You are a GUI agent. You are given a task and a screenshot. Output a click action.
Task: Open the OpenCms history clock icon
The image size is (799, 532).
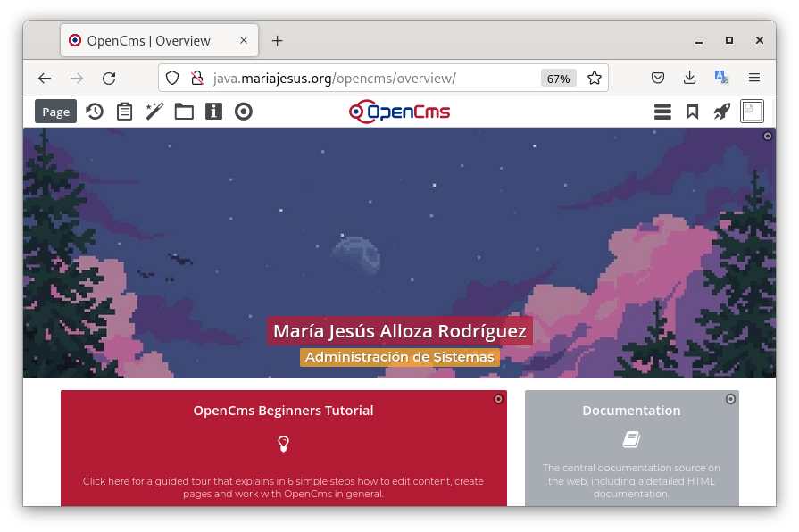click(x=95, y=112)
